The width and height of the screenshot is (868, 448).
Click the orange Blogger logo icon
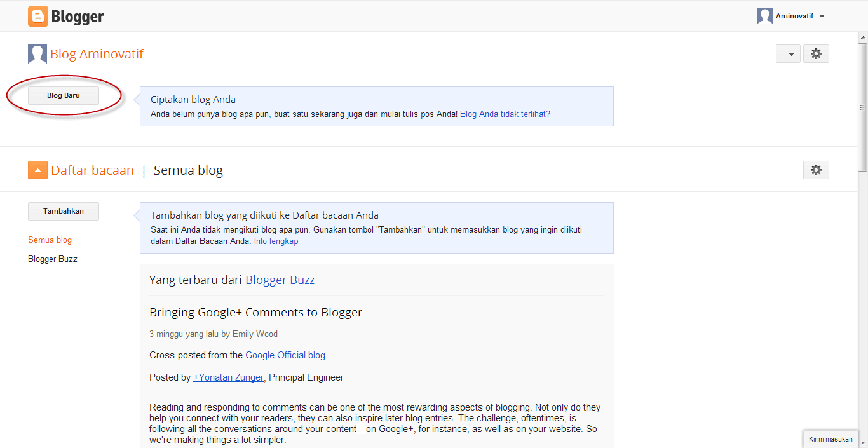tap(38, 17)
